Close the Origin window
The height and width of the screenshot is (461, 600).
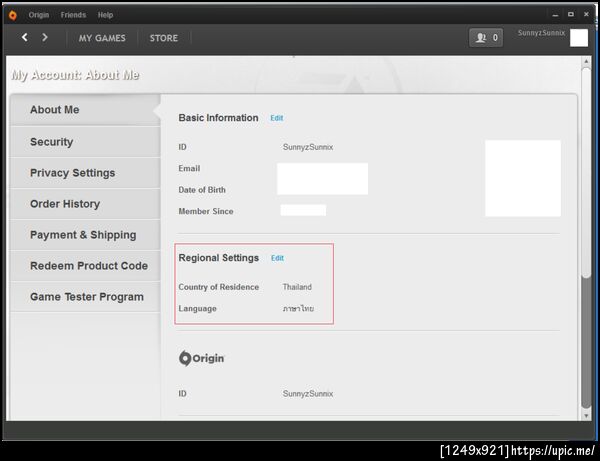586,15
